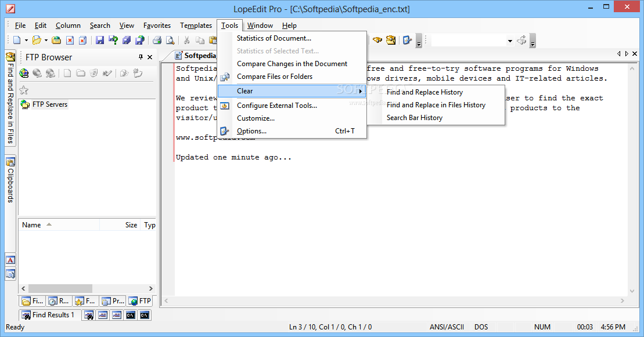
Task: Click the Open file folder icon
Action: pyautogui.click(x=37, y=40)
